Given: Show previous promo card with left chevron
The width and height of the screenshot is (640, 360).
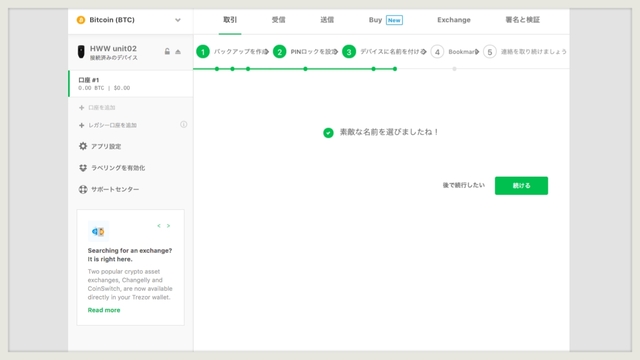Looking at the screenshot, I should click(159, 226).
